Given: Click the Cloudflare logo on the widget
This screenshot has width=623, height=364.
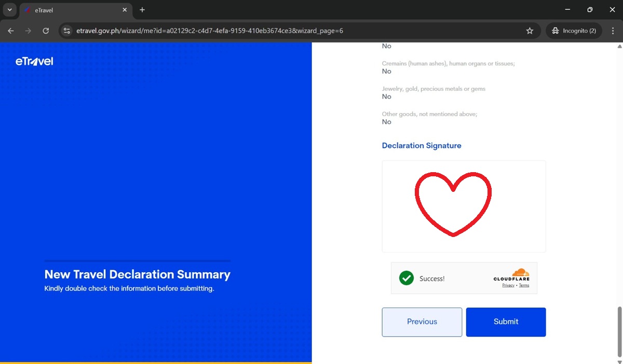Looking at the screenshot, I should tap(511, 275).
